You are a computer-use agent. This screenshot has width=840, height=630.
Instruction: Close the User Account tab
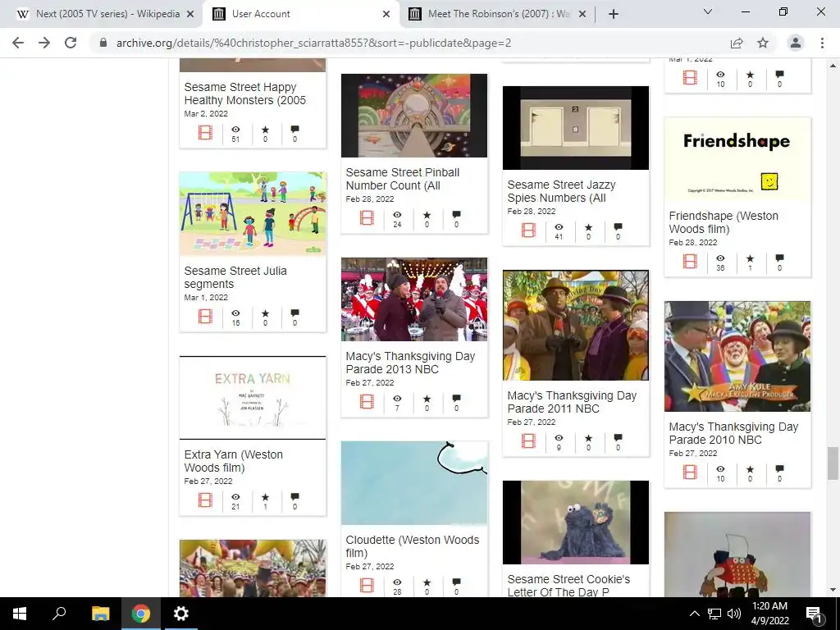(x=386, y=14)
